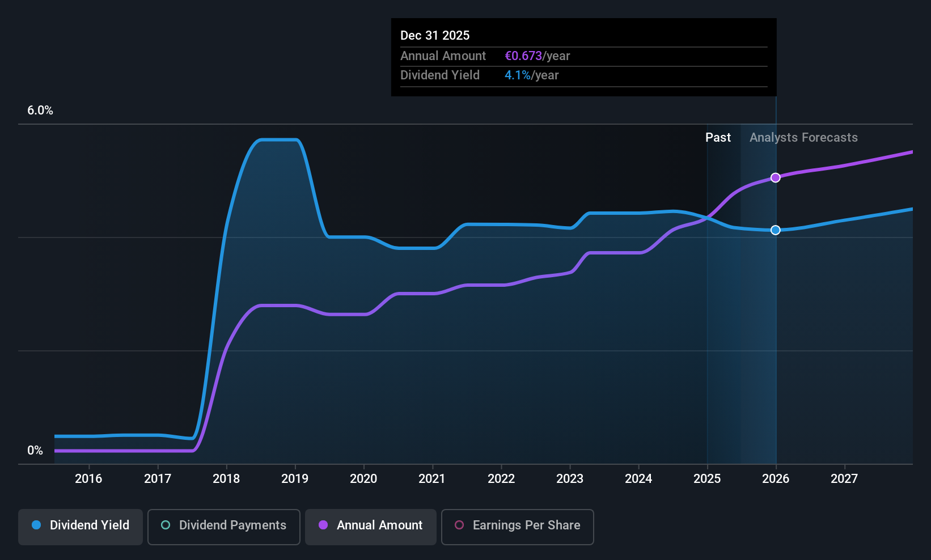Click the 2021 x-axis label

pos(432,479)
